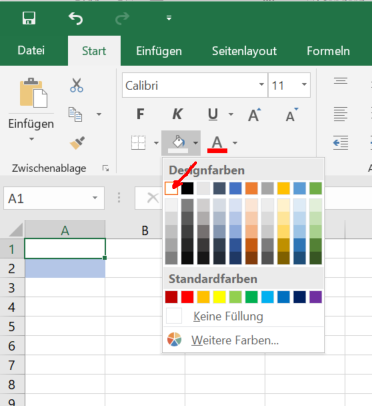
Task: Click the paste clipboard icon
Action: (x=33, y=93)
